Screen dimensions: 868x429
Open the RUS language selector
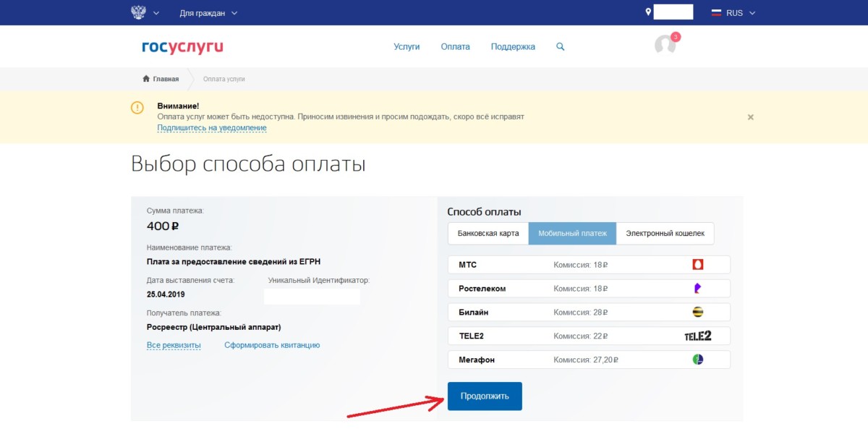click(x=733, y=13)
